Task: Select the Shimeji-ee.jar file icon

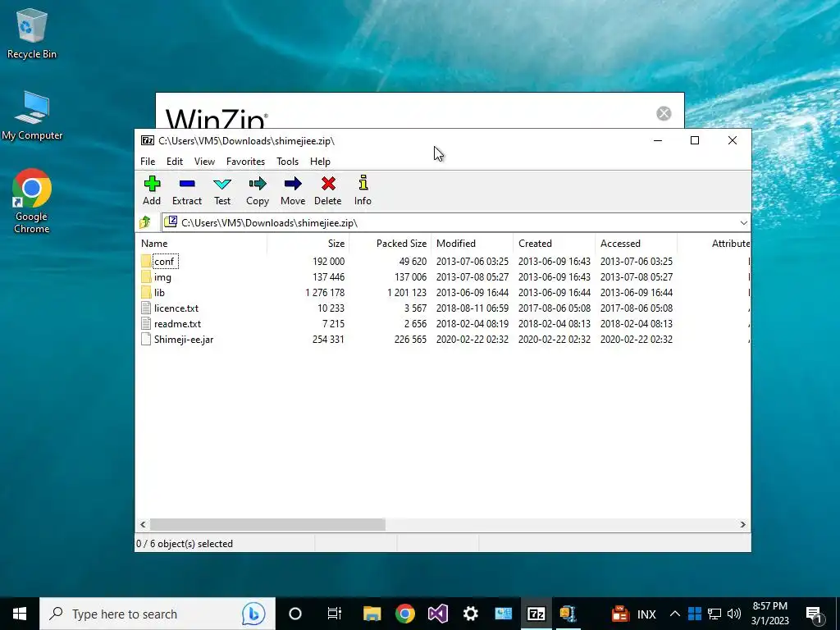Action: click(146, 339)
